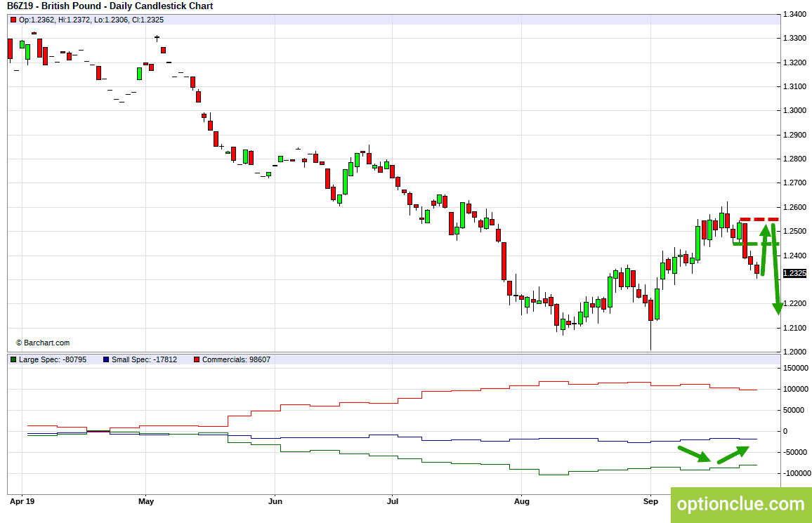
Task: Click the 100000 label on the COT axis
Action: [796, 389]
